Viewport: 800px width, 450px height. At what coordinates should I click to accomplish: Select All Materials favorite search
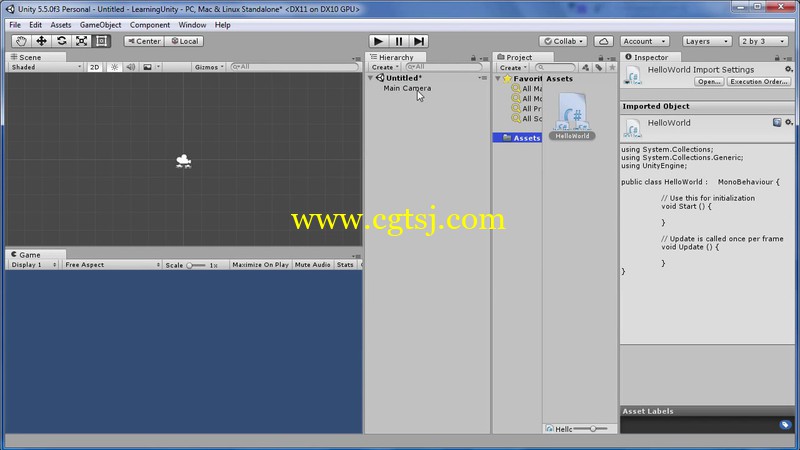point(527,88)
